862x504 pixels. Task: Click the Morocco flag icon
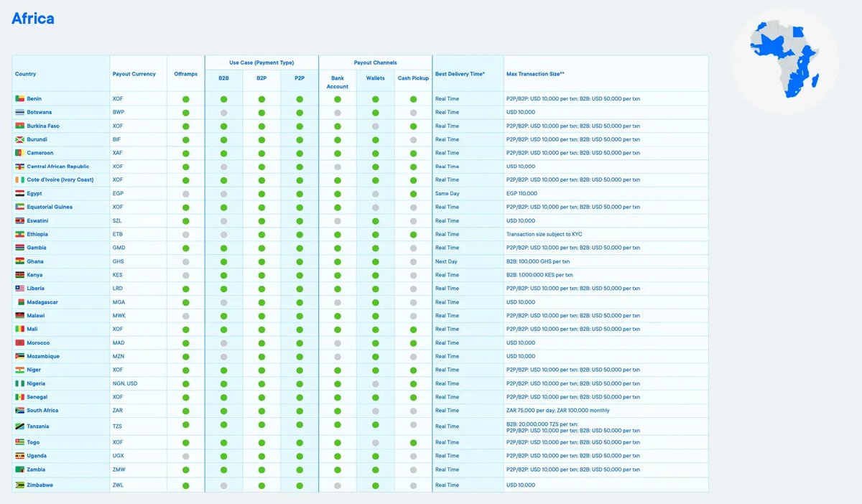(19, 343)
